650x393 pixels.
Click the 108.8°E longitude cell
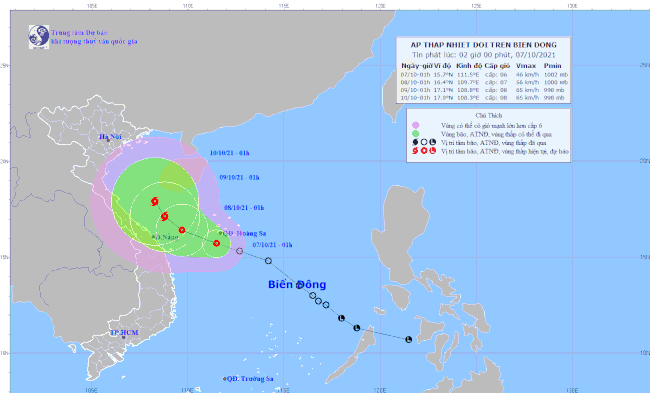[468, 90]
